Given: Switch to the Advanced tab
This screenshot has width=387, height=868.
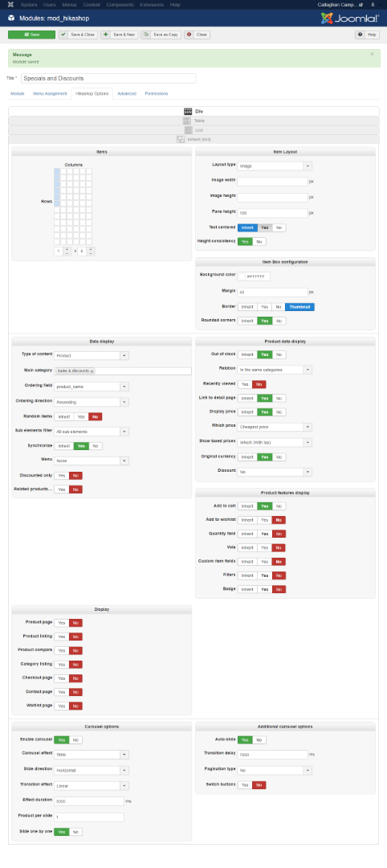Looking at the screenshot, I should point(127,93).
